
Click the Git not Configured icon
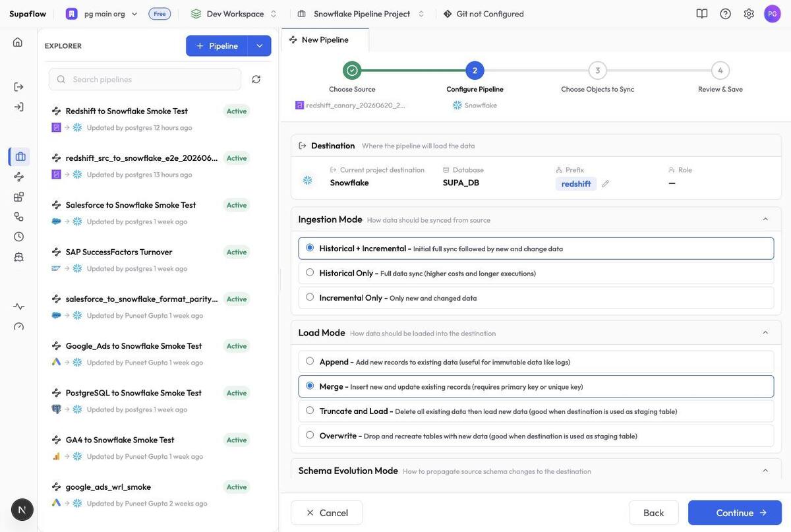click(x=448, y=14)
